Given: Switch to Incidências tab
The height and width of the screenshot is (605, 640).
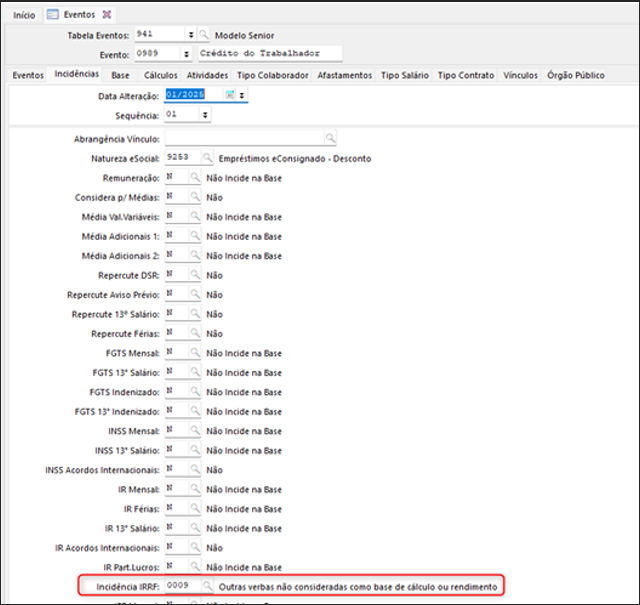Looking at the screenshot, I should [77, 74].
